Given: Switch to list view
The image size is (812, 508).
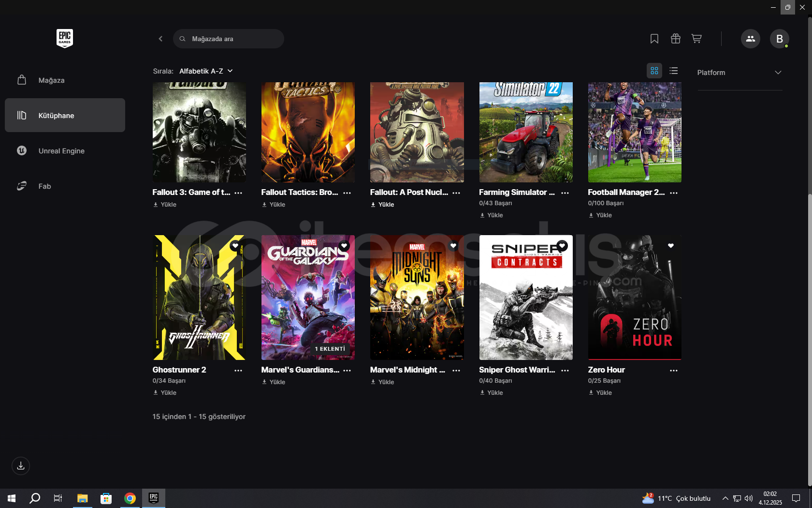Looking at the screenshot, I should [673, 71].
